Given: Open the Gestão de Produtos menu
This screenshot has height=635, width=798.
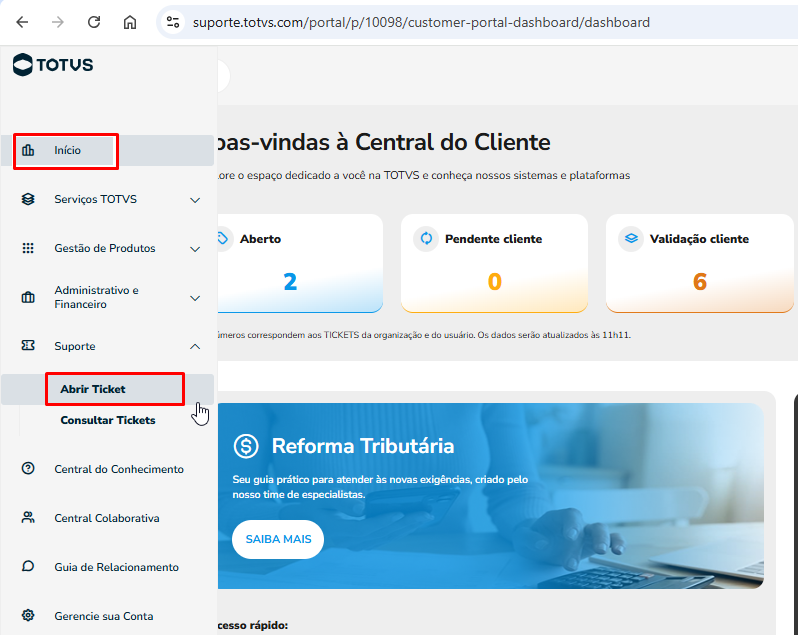Looking at the screenshot, I should point(105,248).
